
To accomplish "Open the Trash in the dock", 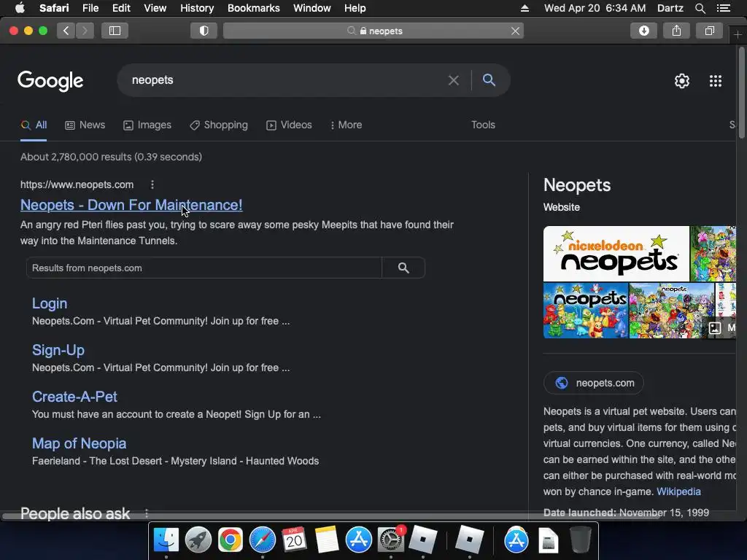I will click(x=580, y=540).
